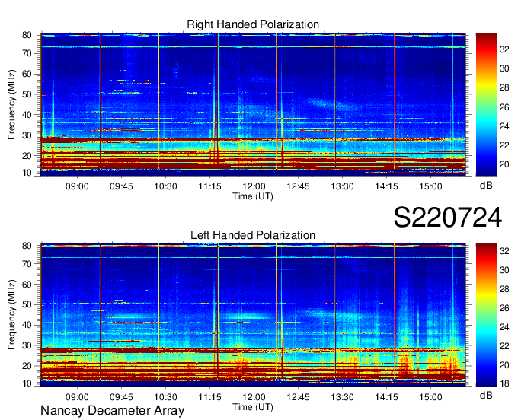Click "09:00" on the Right Handed time axis
The height and width of the screenshot is (420, 518).
[x=77, y=186]
